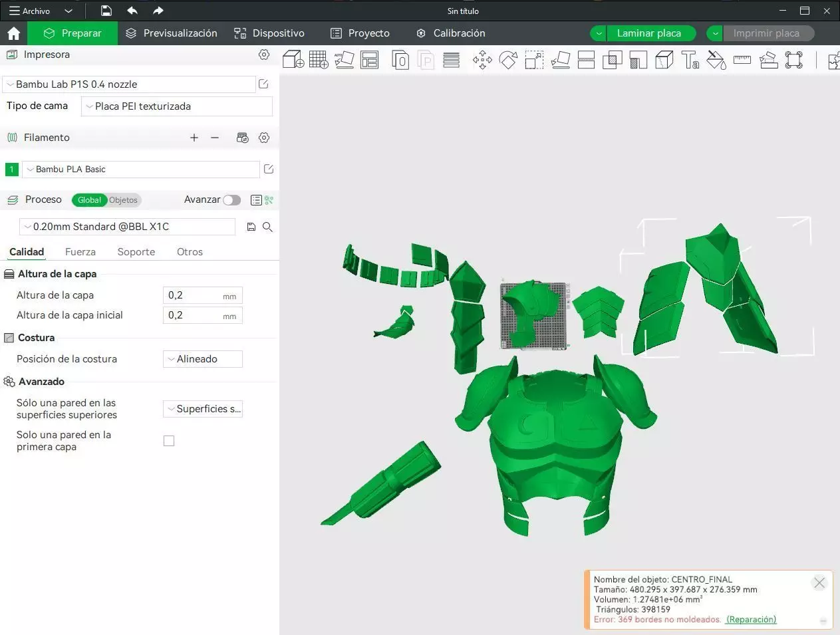Screen dimensions: 840x635
Task: Click the Imprimir placa button
Action: [768, 33]
